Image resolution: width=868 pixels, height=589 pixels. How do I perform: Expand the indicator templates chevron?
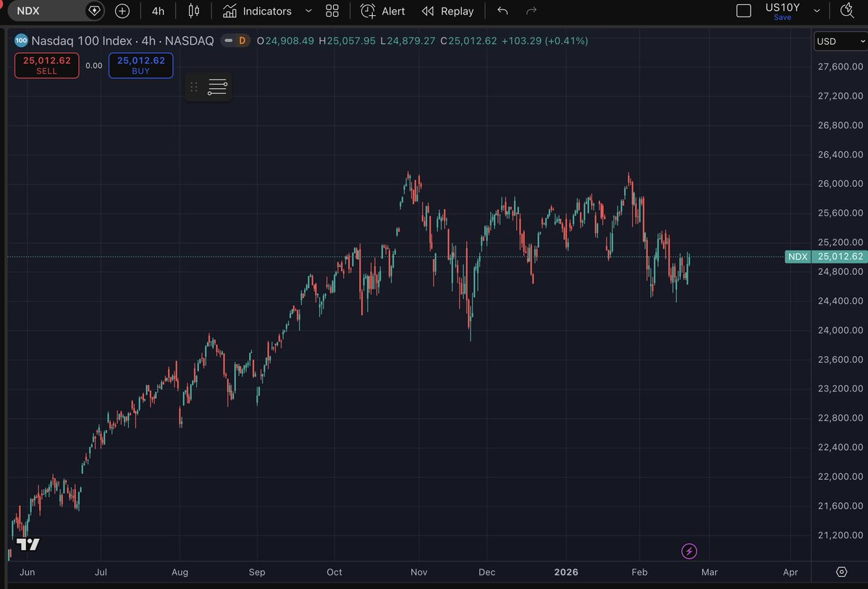(x=309, y=11)
